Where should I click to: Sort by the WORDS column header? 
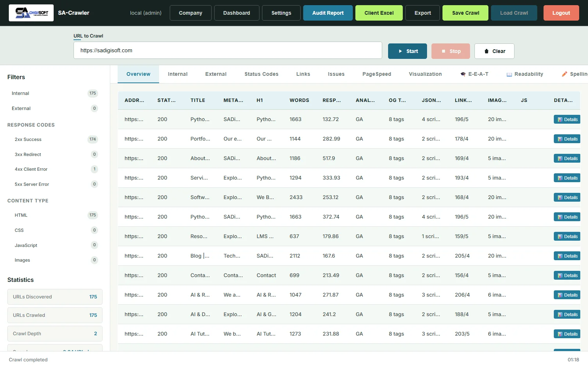299,100
